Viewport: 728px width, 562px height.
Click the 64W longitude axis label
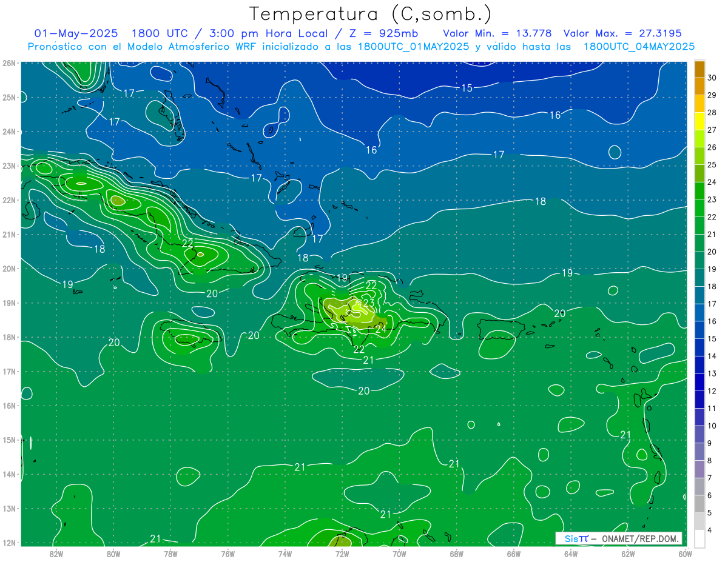(x=570, y=554)
